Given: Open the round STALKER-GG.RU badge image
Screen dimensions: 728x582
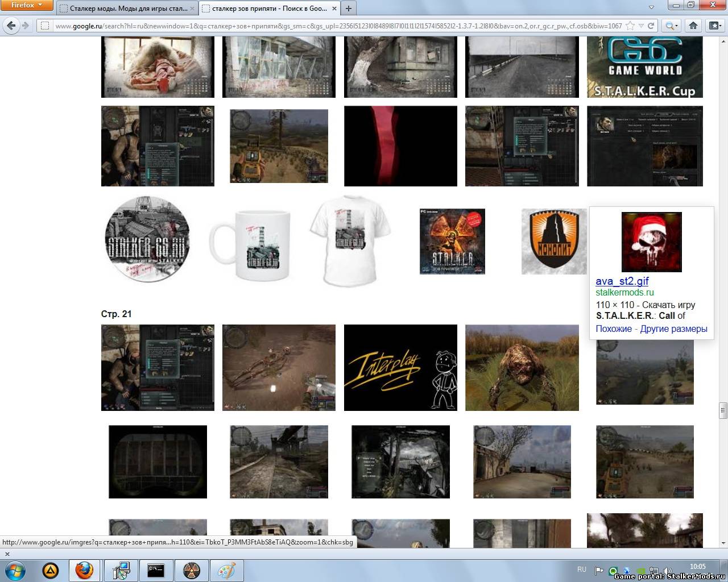Looking at the screenshot, I should tap(147, 239).
